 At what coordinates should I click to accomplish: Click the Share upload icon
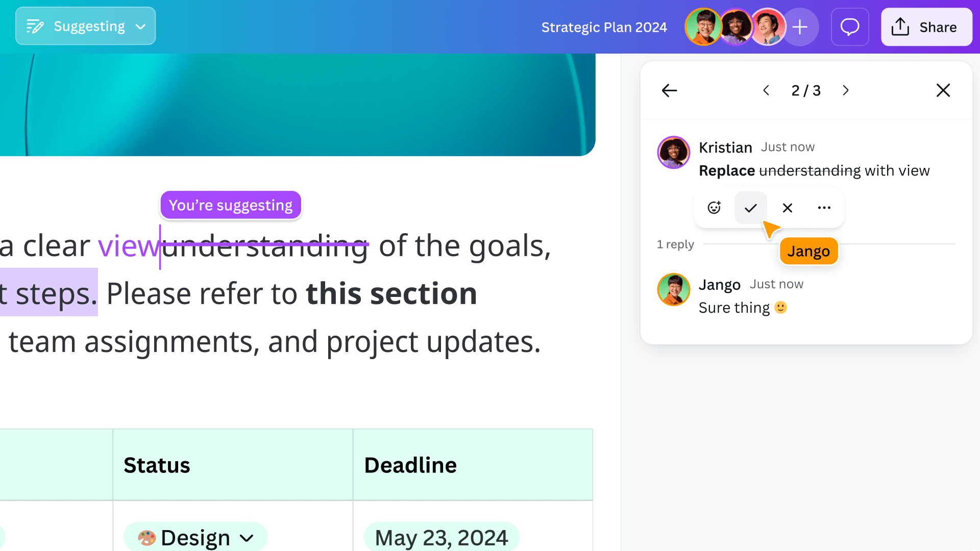[900, 27]
